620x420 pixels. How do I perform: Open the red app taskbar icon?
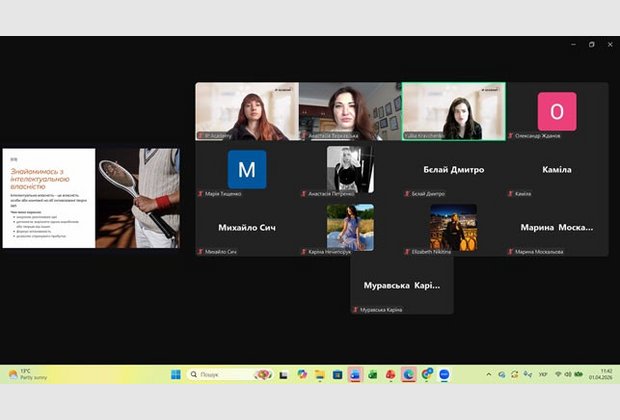pyautogui.click(x=390, y=374)
